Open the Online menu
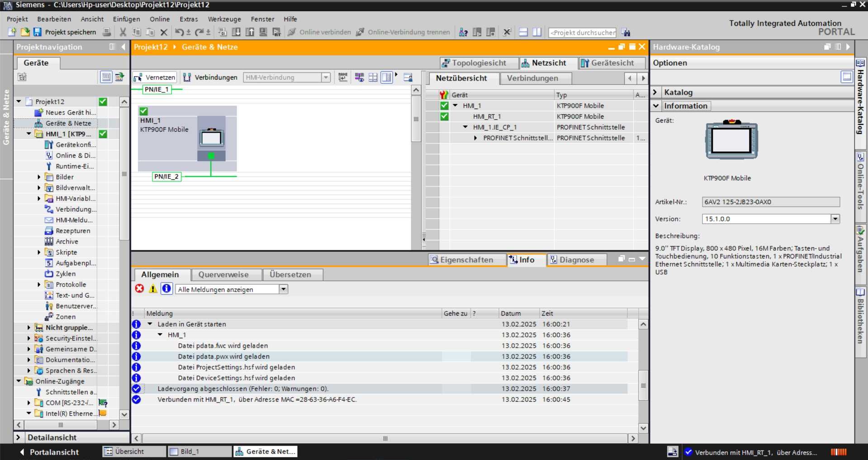This screenshot has width=868, height=460. [x=160, y=19]
